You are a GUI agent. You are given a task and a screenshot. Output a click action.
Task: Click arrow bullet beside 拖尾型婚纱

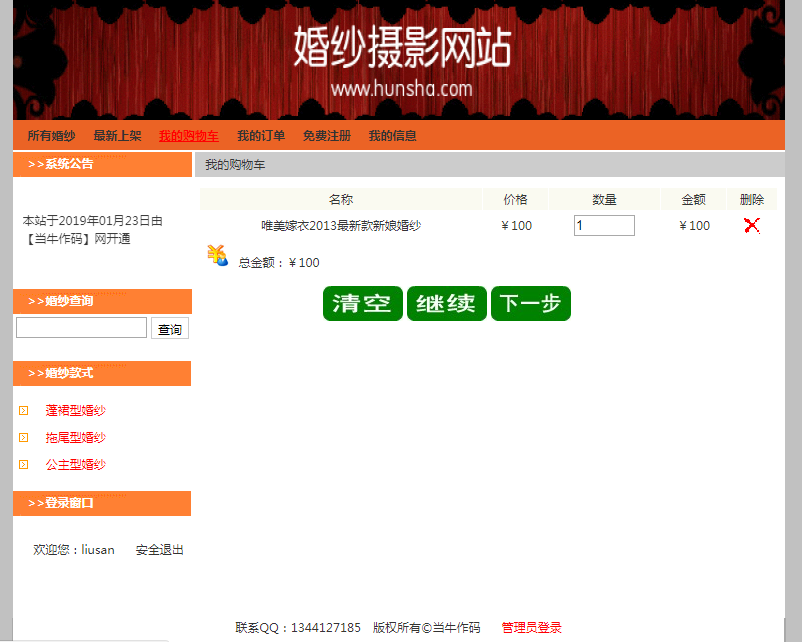(24, 437)
